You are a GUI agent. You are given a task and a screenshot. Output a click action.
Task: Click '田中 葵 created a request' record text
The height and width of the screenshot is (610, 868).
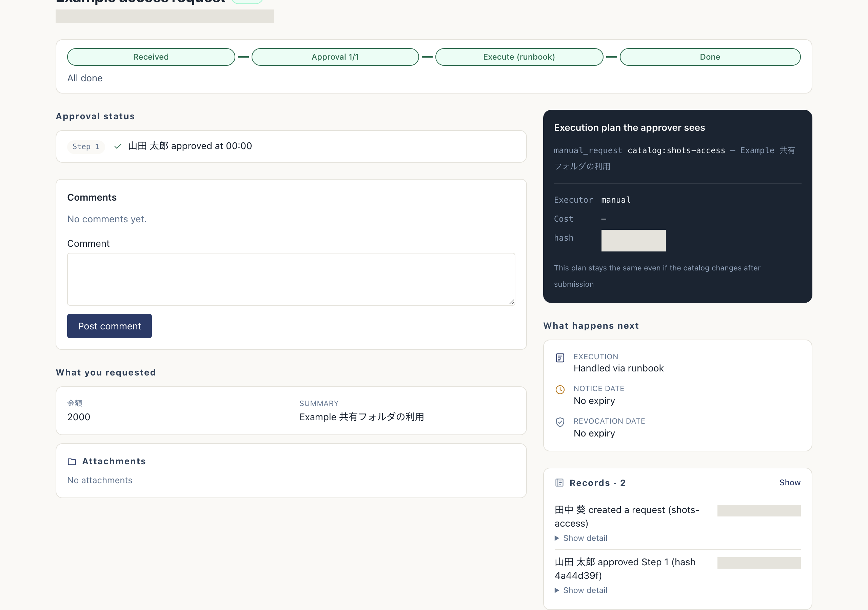(x=627, y=517)
